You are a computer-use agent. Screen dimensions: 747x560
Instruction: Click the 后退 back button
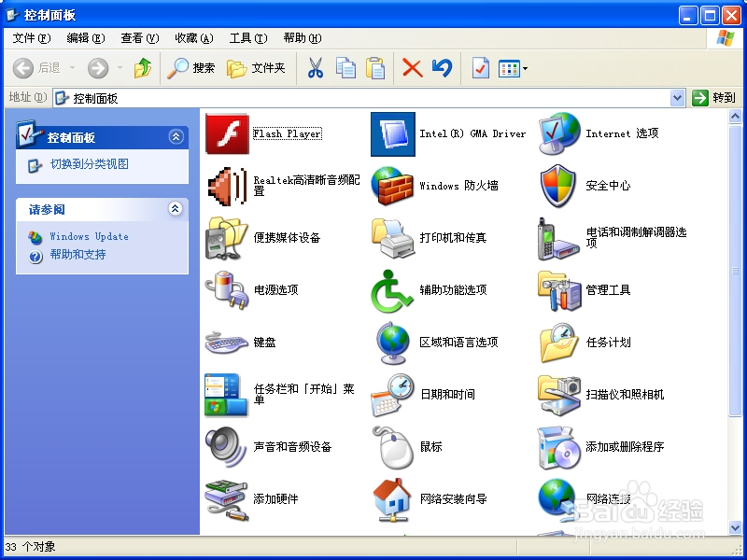pos(36,68)
